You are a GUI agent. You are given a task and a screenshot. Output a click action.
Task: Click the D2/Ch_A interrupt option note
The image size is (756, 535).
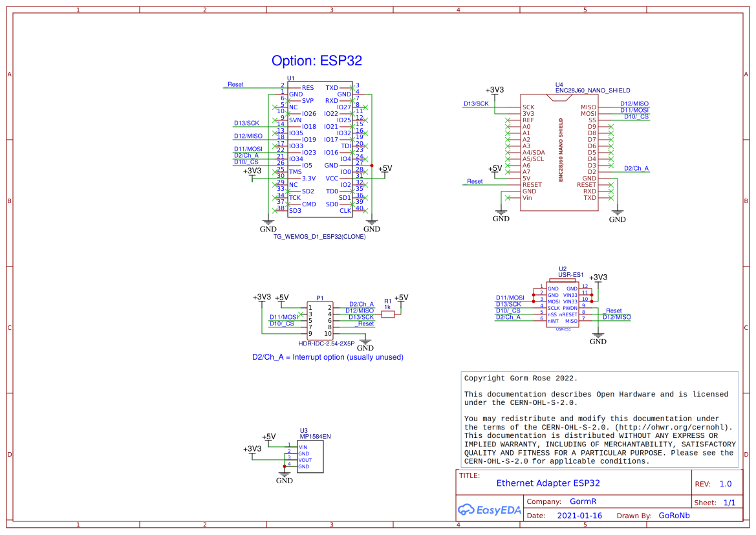(x=327, y=357)
